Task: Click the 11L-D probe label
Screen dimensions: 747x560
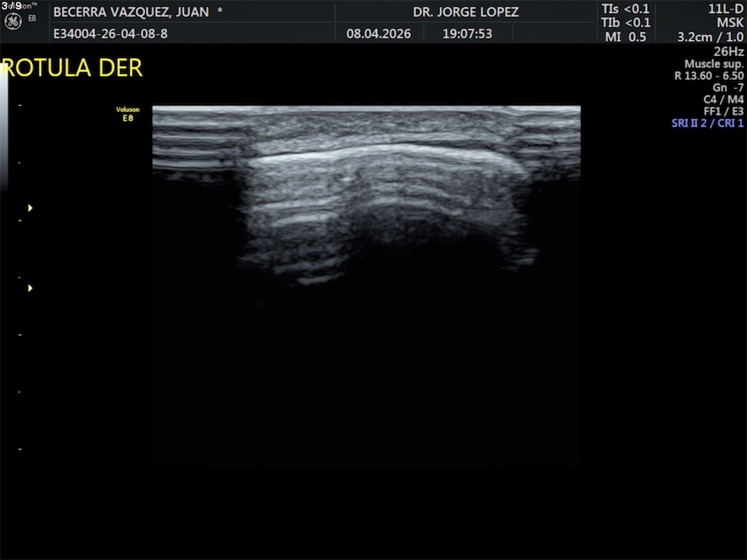Action: point(725,9)
